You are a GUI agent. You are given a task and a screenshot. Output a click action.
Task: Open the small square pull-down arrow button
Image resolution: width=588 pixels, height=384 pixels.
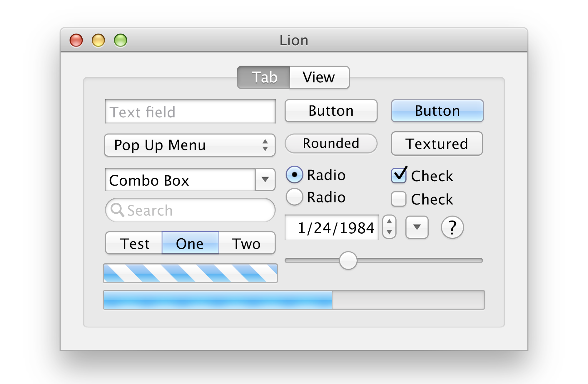pyautogui.click(x=417, y=227)
